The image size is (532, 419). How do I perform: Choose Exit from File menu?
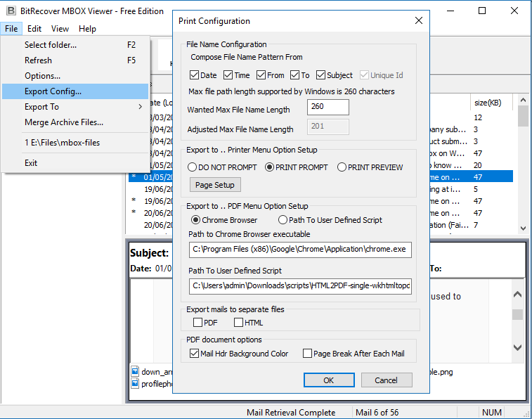click(x=75, y=163)
